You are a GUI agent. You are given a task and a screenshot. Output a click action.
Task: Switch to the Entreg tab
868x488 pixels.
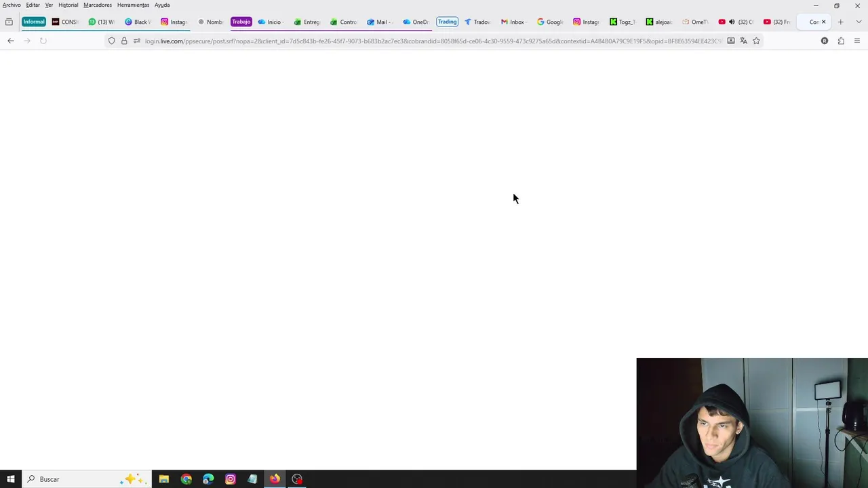[x=307, y=22]
